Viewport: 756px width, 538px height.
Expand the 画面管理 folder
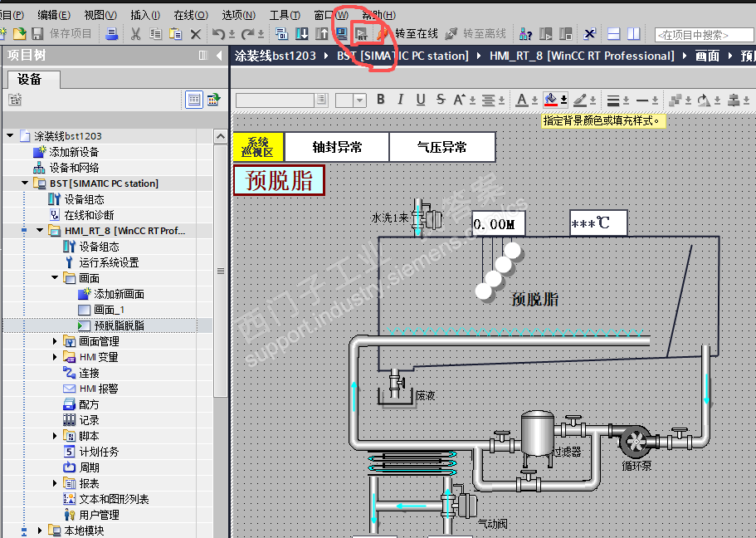tap(55, 341)
